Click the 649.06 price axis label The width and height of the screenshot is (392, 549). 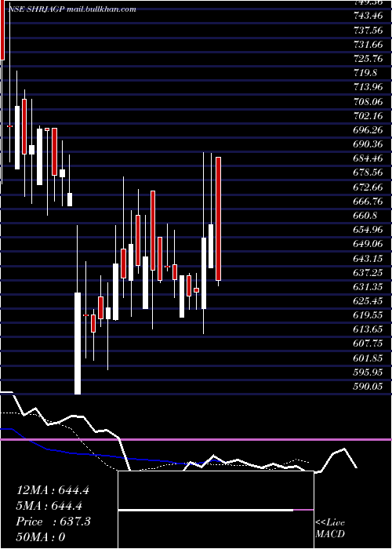point(366,244)
